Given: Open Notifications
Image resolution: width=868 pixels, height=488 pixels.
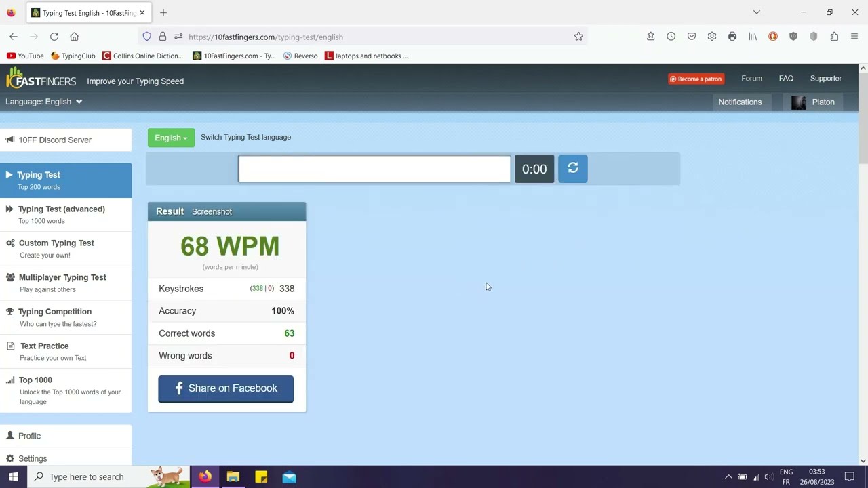Looking at the screenshot, I should pyautogui.click(x=740, y=102).
